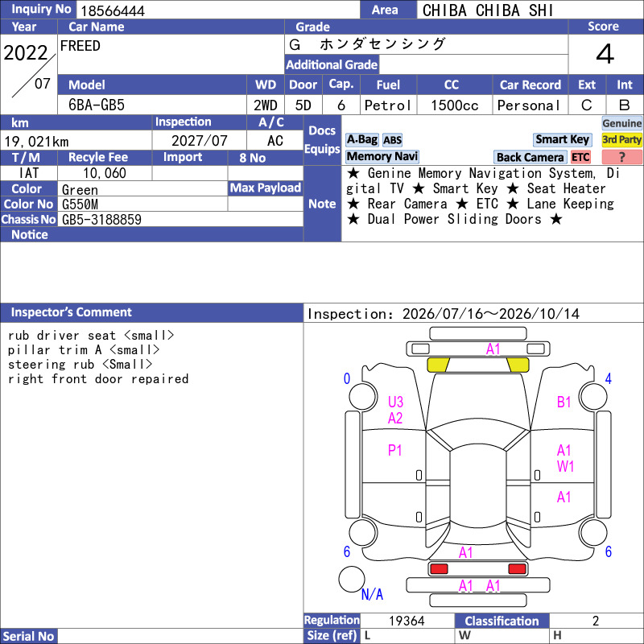Click the red question mark badge

point(621,157)
